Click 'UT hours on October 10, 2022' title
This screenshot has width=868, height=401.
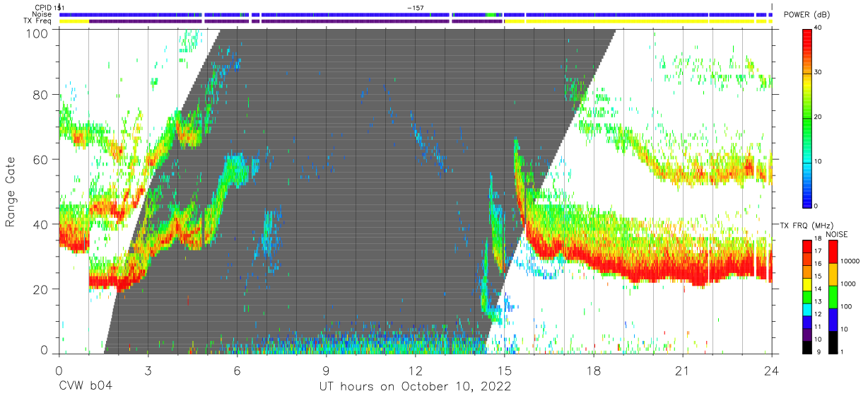click(x=414, y=387)
